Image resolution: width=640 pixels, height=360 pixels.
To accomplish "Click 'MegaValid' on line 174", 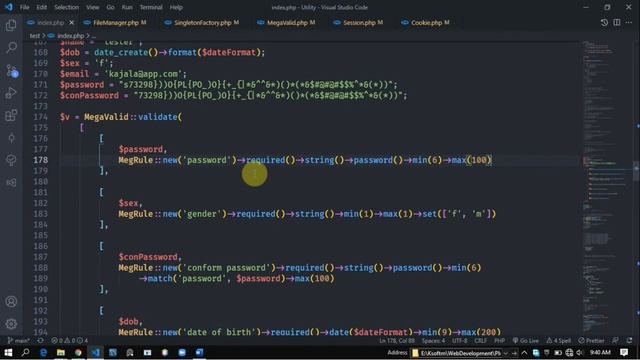I will tap(106, 117).
